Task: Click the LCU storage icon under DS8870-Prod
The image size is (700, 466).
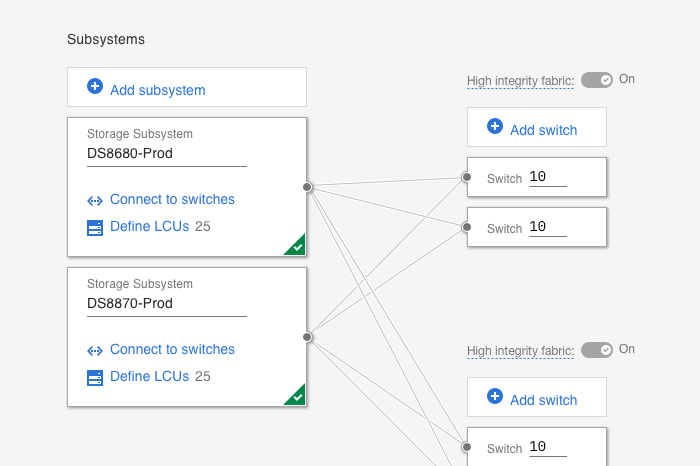Action: pyautogui.click(x=95, y=378)
